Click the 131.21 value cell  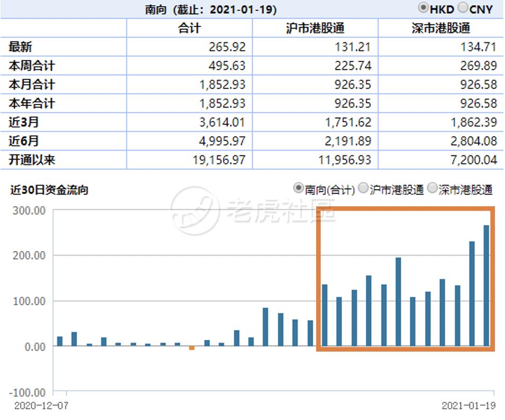click(x=353, y=47)
